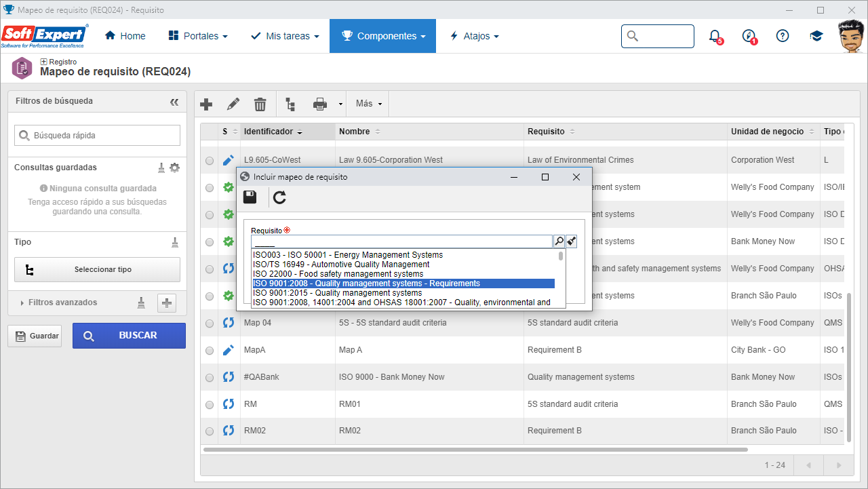This screenshot has height=489, width=868.
Task: Click the SoftExpert logo
Action: tap(44, 36)
